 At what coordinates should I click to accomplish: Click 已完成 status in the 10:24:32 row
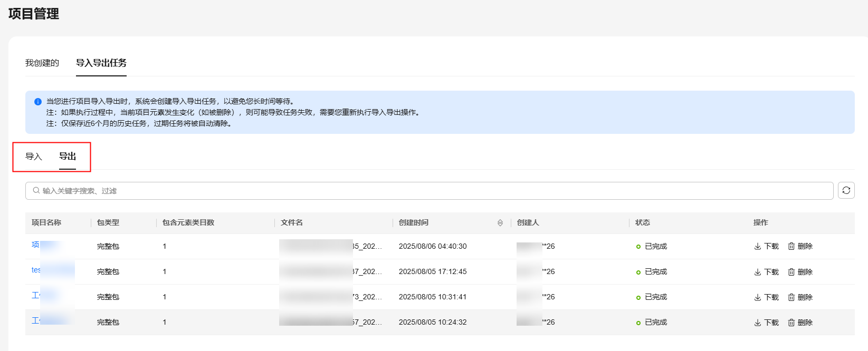click(x=652, y=322)
